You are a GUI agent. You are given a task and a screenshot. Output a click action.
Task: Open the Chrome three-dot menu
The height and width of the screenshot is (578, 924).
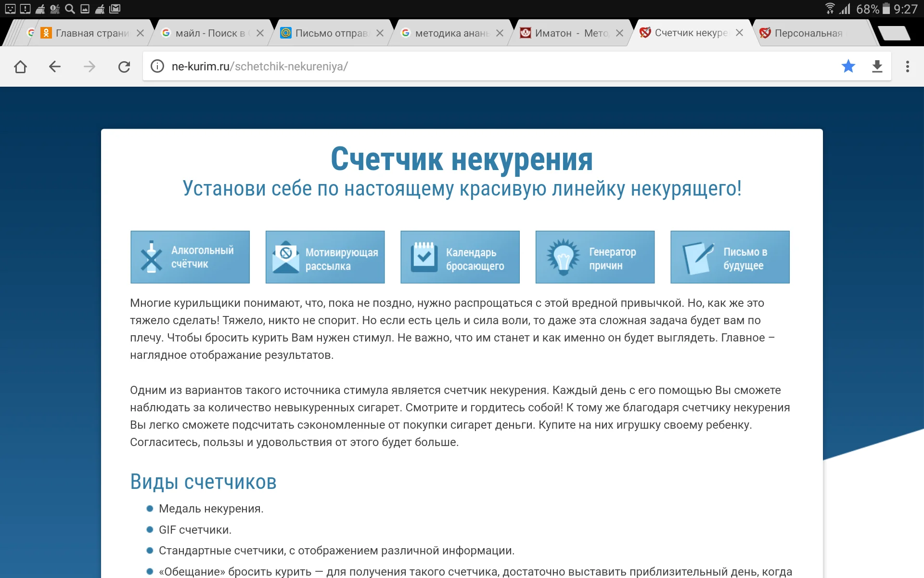click(x=908, y=66)
